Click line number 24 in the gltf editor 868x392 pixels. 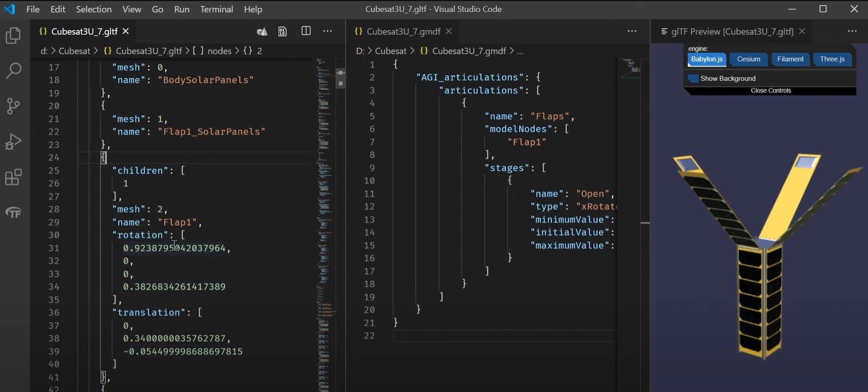pyautogui.click(x=54, y=157)
